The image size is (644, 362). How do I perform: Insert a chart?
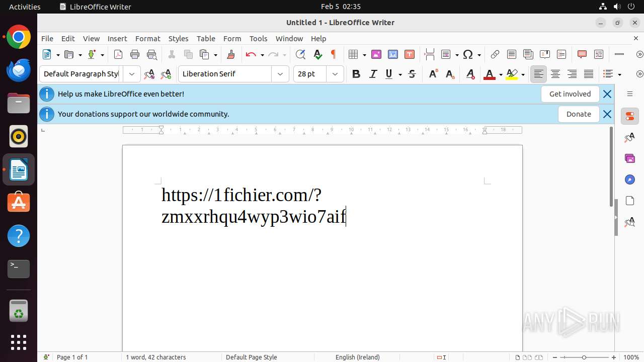click(392, 54)
